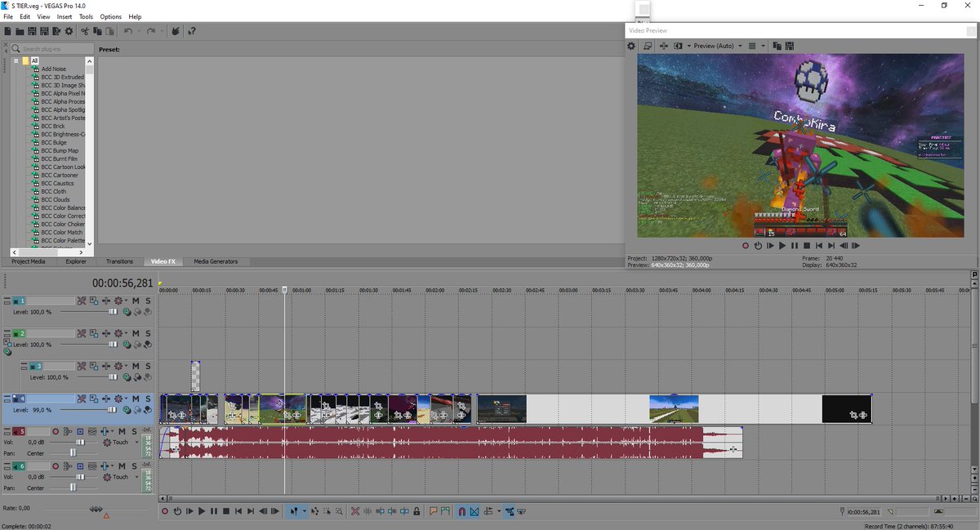Image resolution: width=980 pixels, height=530 pixels.
Task: Arm audio track 5 for record
Action: [56, 431]
